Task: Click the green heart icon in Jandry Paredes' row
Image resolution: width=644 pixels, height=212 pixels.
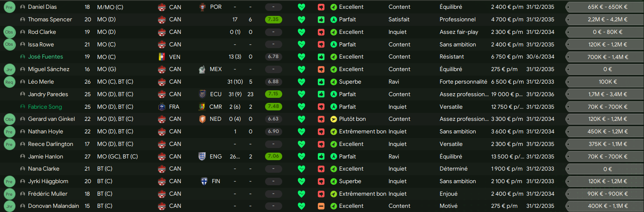Action: point(301,95)
